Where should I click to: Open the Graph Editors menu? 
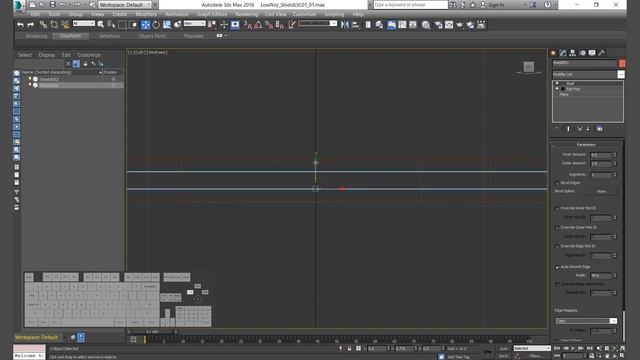(212, 14)
